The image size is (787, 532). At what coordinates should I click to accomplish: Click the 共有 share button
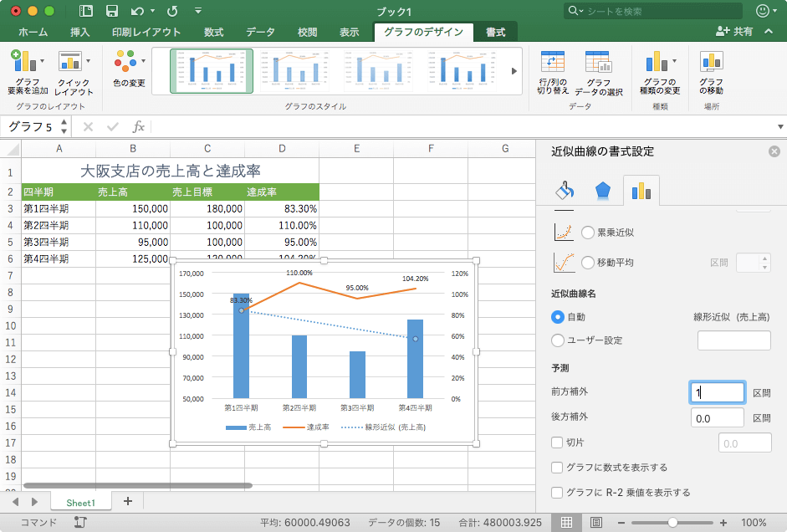734,32
